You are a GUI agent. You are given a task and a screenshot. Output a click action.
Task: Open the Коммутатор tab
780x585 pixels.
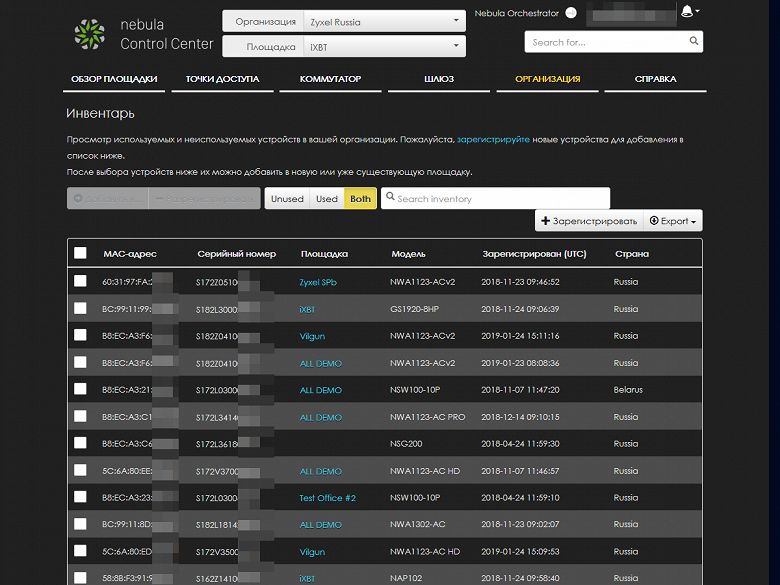(330, 79)
